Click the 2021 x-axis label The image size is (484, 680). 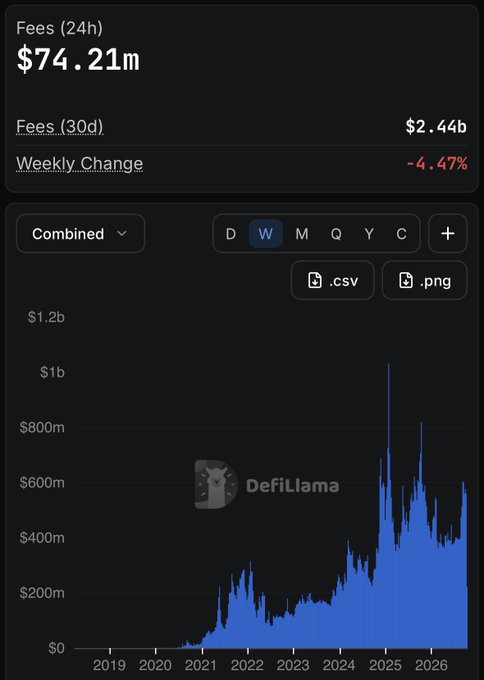tap(201, 665)
